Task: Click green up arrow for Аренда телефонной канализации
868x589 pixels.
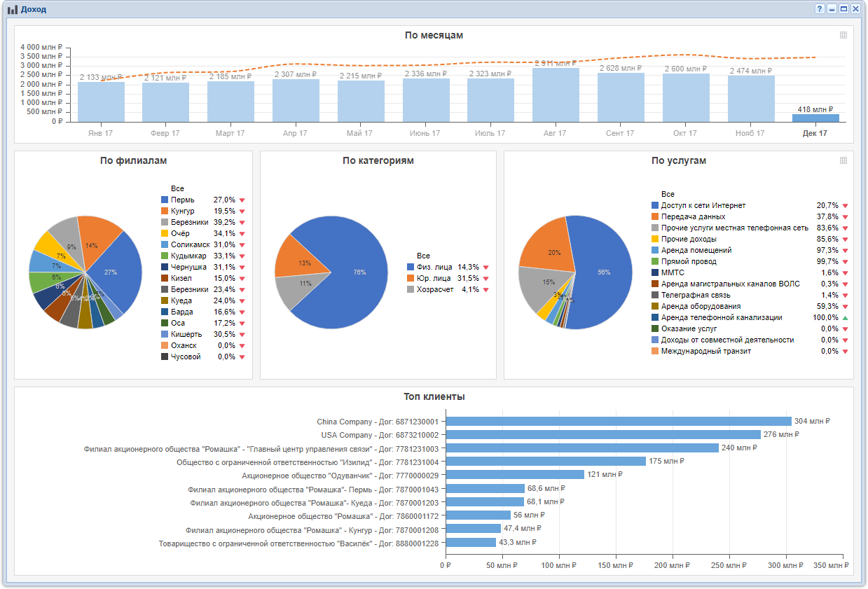Action: (x=845, y=318)
